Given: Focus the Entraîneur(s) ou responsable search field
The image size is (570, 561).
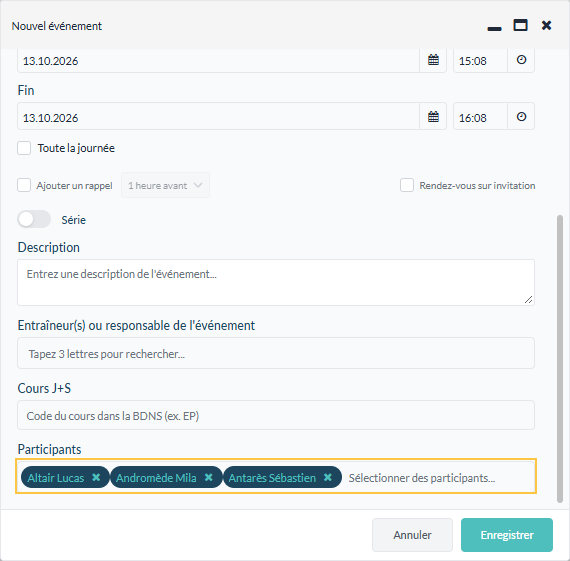Looking at the screenshot, I should pyautogui.click(x=276, y=353).
